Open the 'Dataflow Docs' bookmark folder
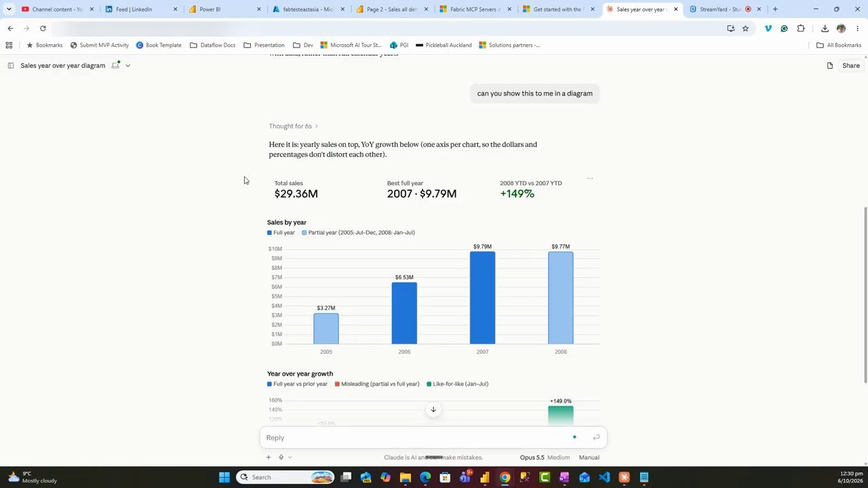 (212, 45)
